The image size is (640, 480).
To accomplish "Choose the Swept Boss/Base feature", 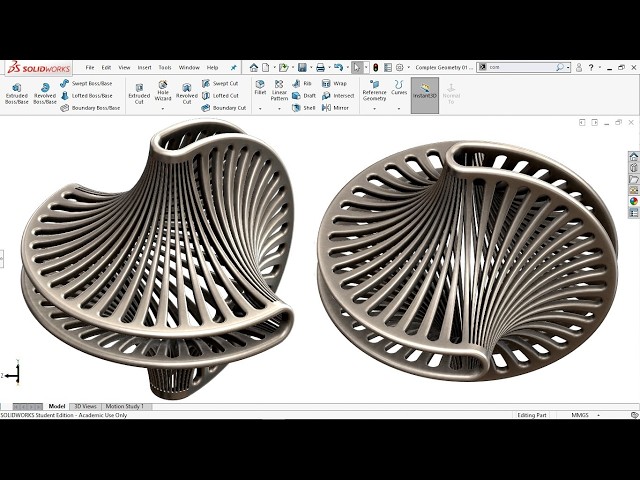I will [86, 83].
